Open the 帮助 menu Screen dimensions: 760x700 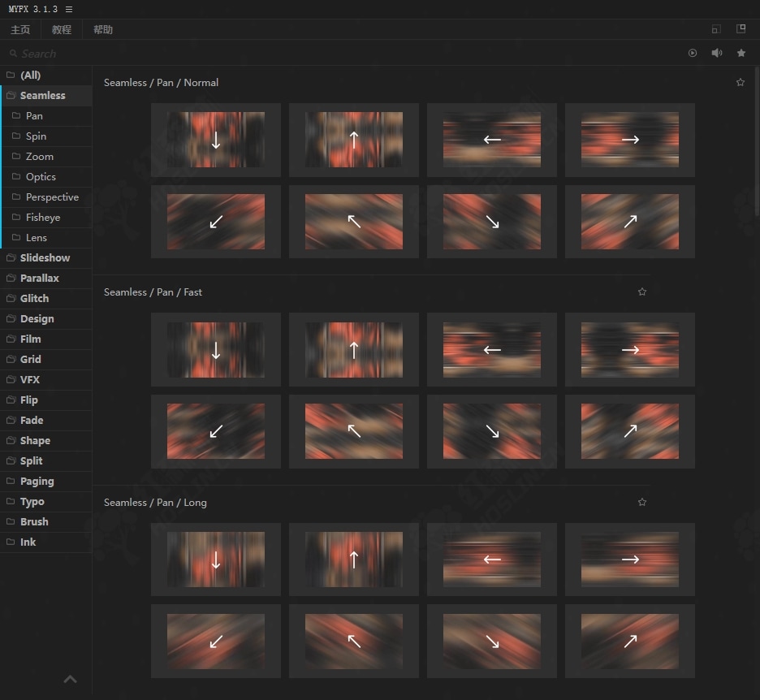pos(103,30)
